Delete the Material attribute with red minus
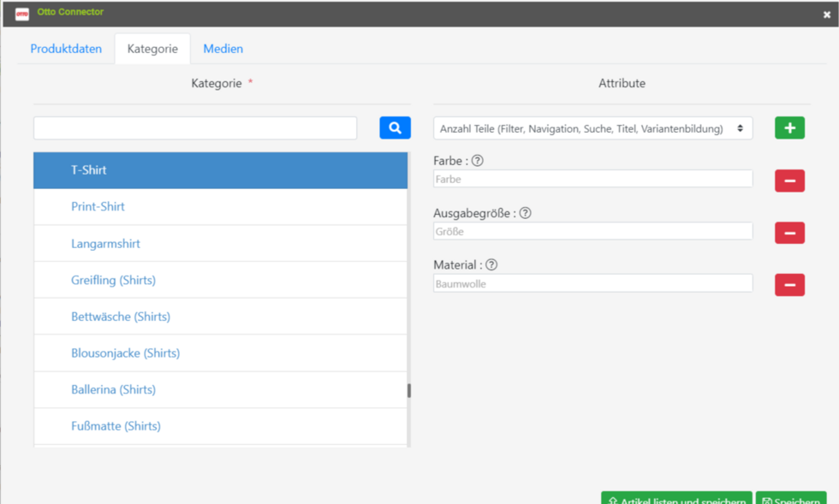 pyautogui.click(x=789, y=285)
